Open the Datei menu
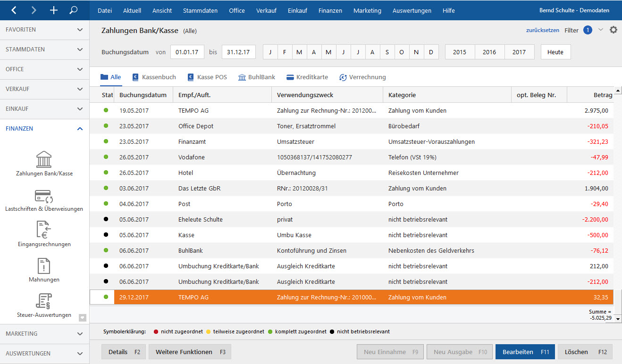 pos(105,10)
